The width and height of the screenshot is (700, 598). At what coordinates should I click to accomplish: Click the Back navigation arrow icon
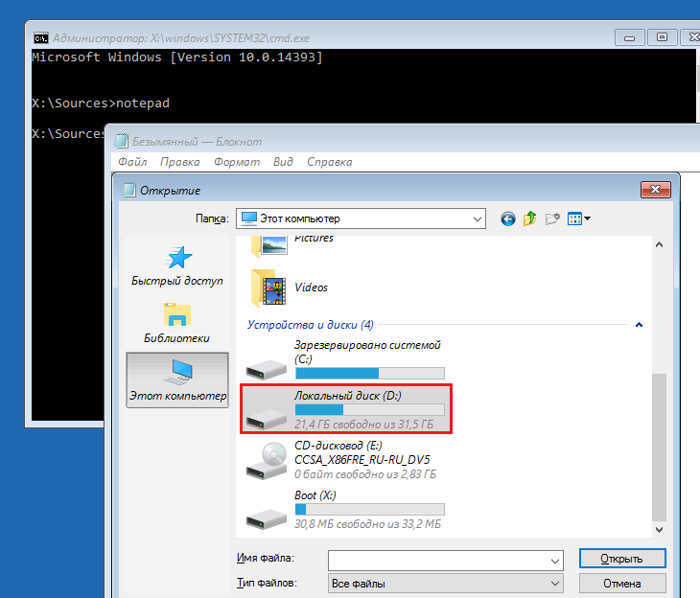[507, 218]
